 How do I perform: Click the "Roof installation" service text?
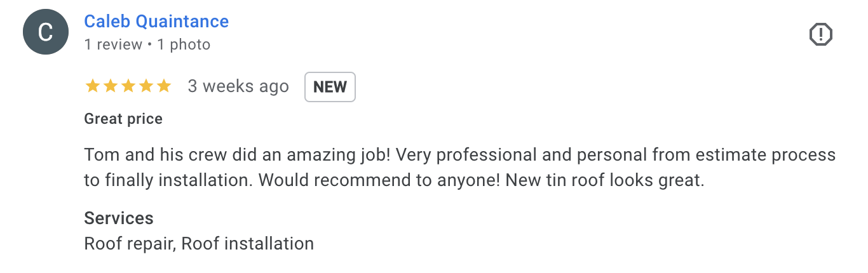(x=248, y=243)
